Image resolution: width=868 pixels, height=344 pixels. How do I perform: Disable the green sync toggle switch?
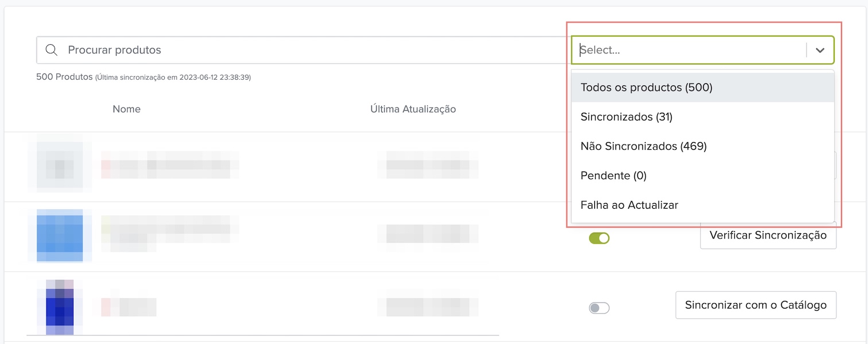599,238
